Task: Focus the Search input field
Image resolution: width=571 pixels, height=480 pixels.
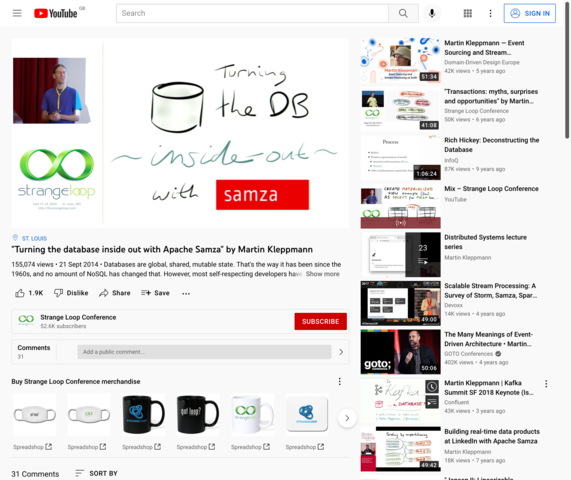Action: tap(252, 13)
